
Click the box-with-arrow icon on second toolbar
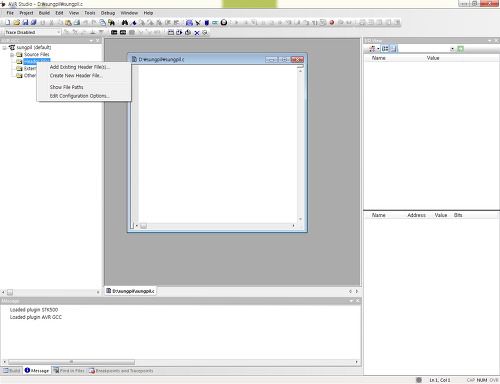179,32
